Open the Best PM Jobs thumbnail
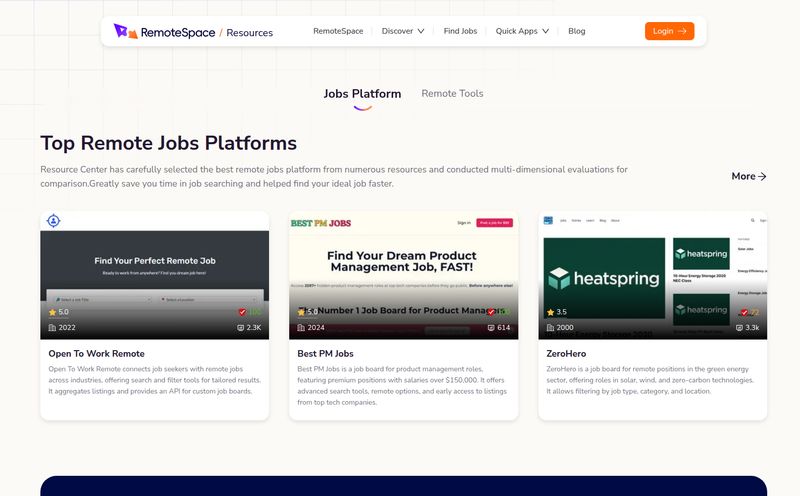The width and height of the screenshot is (800, 496). click(x=404, y=276)
